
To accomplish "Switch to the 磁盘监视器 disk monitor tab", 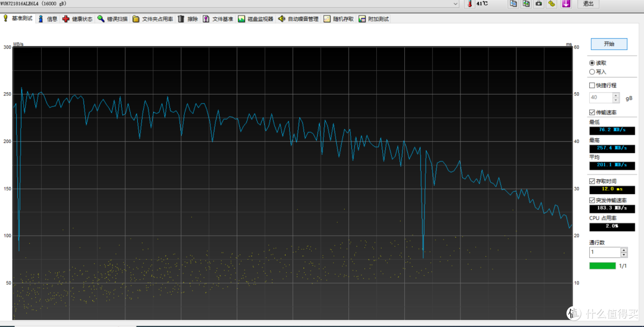I will pyautogui.click(x=255, y=19).
